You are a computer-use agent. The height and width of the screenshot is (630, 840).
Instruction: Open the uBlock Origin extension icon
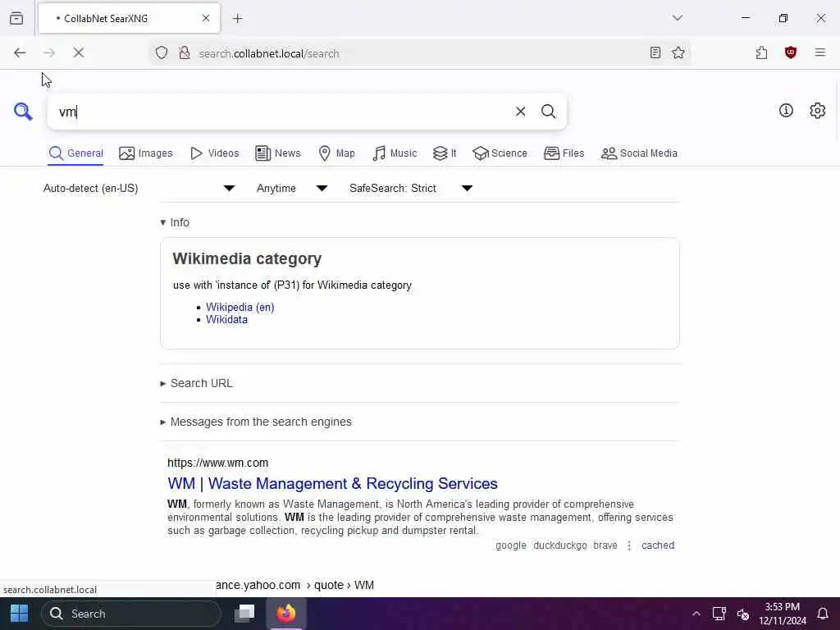790,52
